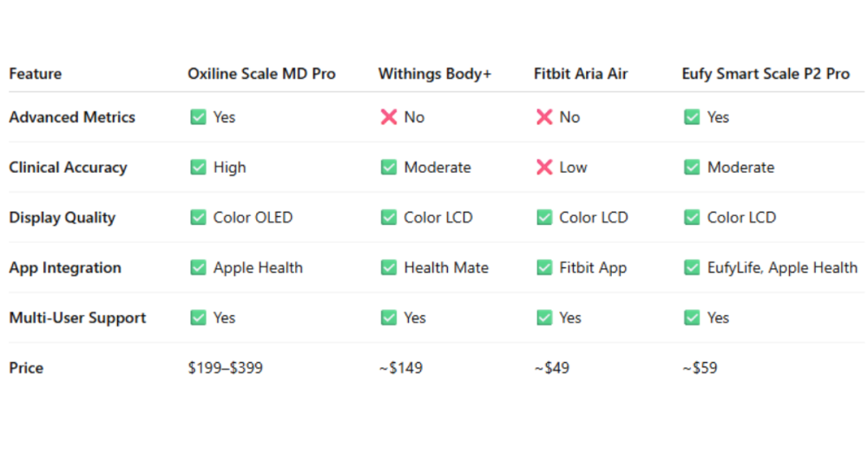Click the red X for Fitbit Advanced Metrics No

click(x=544, y=117)
